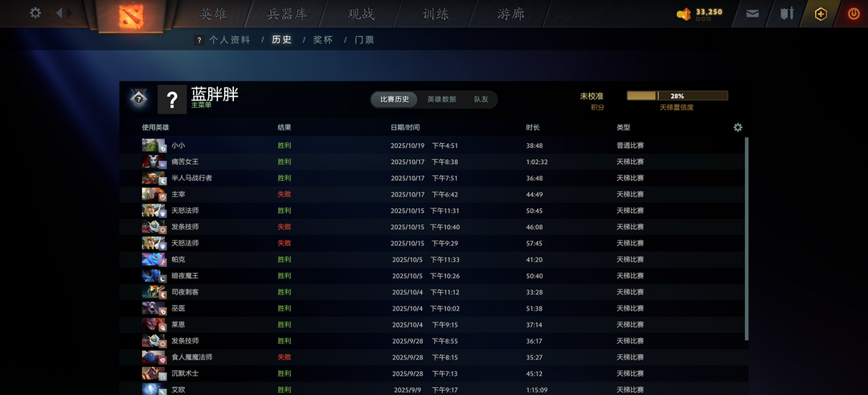The height and width of the screenshot is (395, 868).
Task: Switch to the 奖杯 trophies tab
Action: [x=322, y=39]
